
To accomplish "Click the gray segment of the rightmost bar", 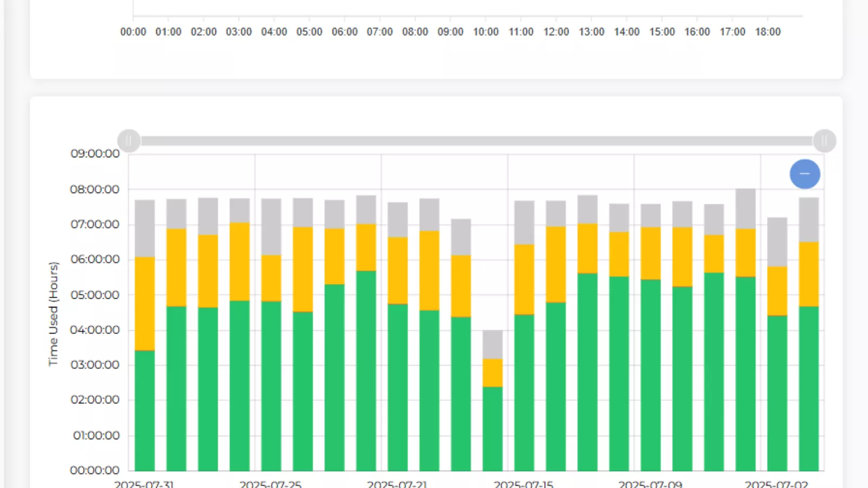I will [x=809, y=220].
